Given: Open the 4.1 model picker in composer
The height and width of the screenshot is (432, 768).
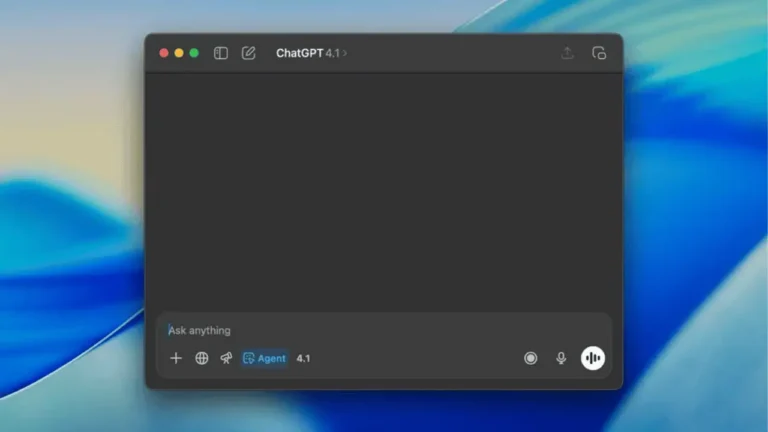Looking at the screenshot, I should 303,359.
